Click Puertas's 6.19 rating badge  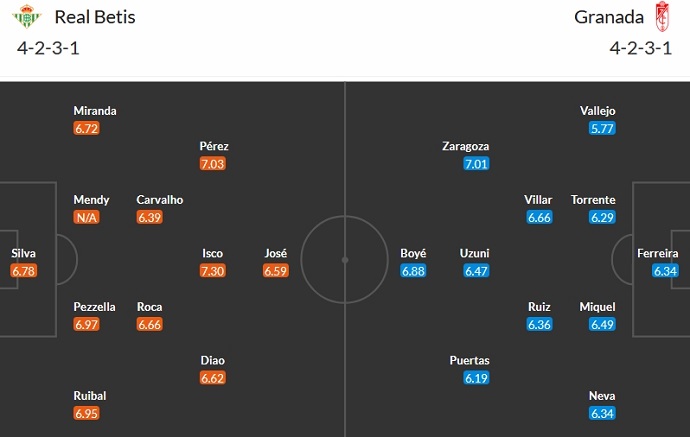476,378
